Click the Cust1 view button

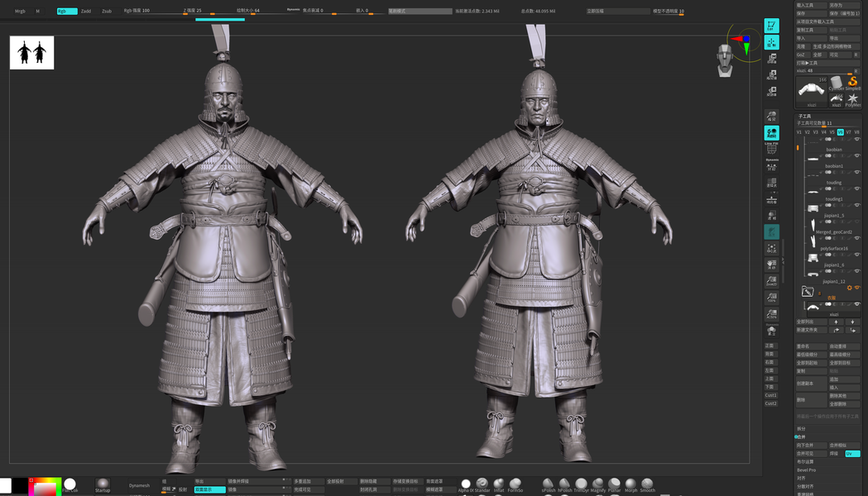771,395
